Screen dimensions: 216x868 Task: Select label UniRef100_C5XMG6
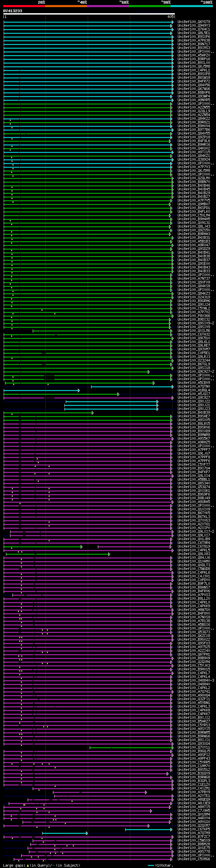coord(194,859)
